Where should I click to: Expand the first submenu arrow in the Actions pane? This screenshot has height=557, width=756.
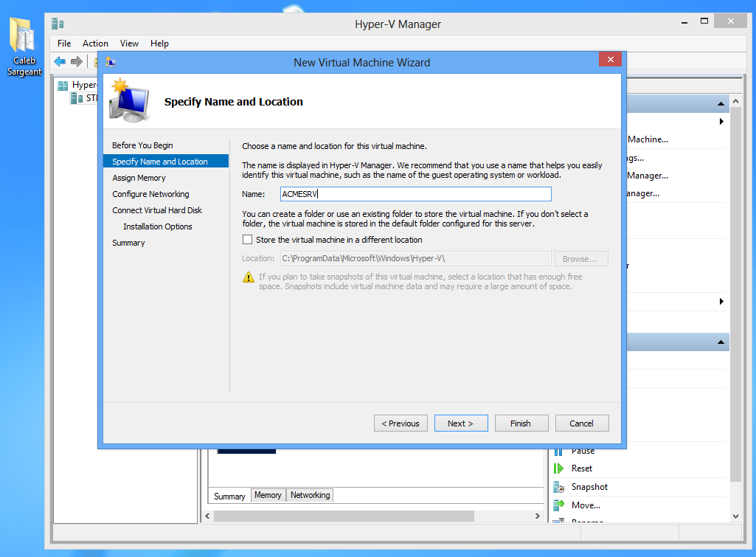click(x=721, y=122)
